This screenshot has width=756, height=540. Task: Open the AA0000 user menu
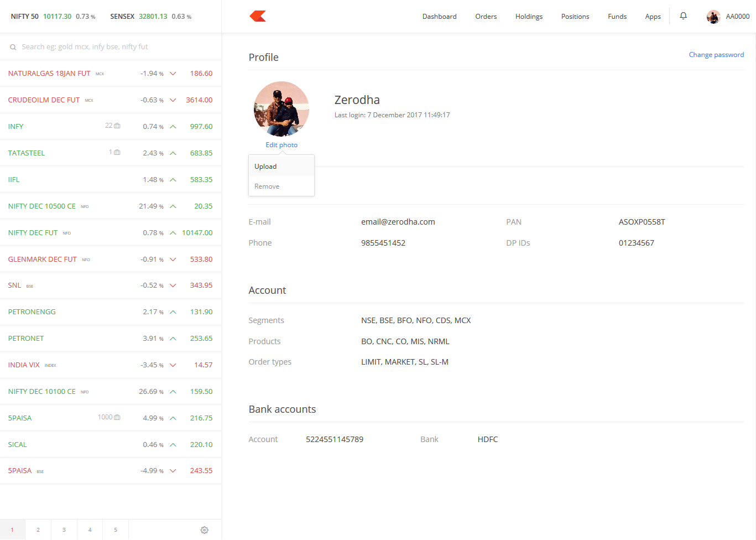[728, 17]
